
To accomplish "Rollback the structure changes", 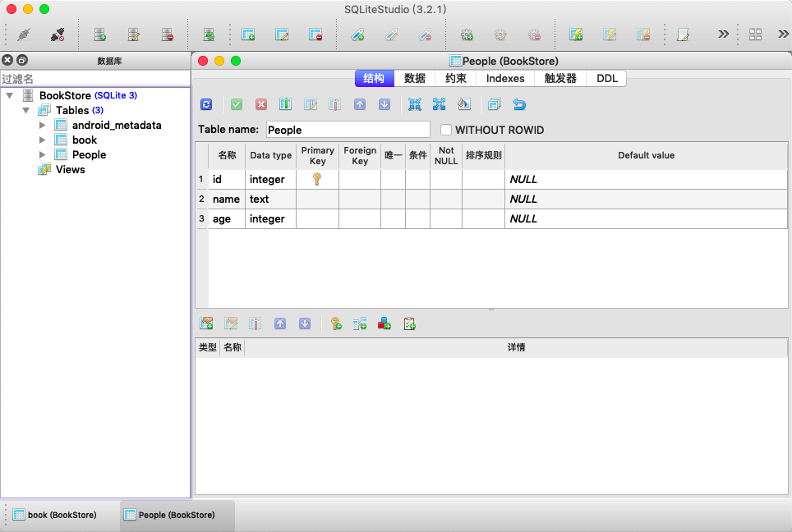I will coord(261,104).
